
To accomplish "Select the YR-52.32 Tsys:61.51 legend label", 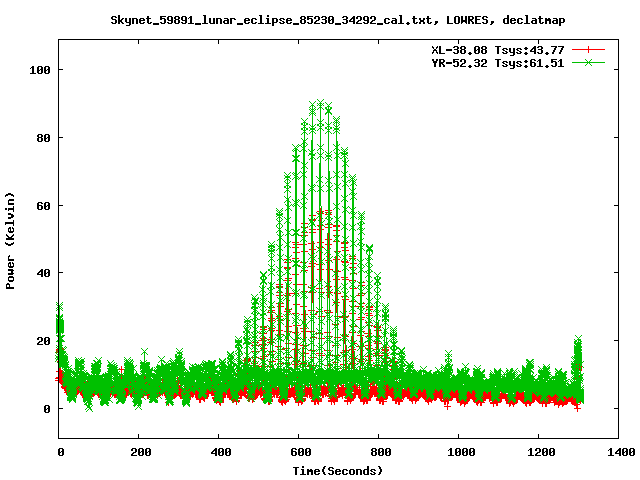I will pyautogui.click(x=498, y=63).
